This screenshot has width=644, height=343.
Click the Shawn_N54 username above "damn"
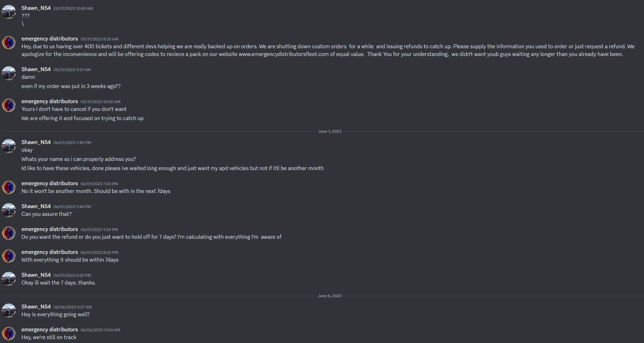[36, 69]
